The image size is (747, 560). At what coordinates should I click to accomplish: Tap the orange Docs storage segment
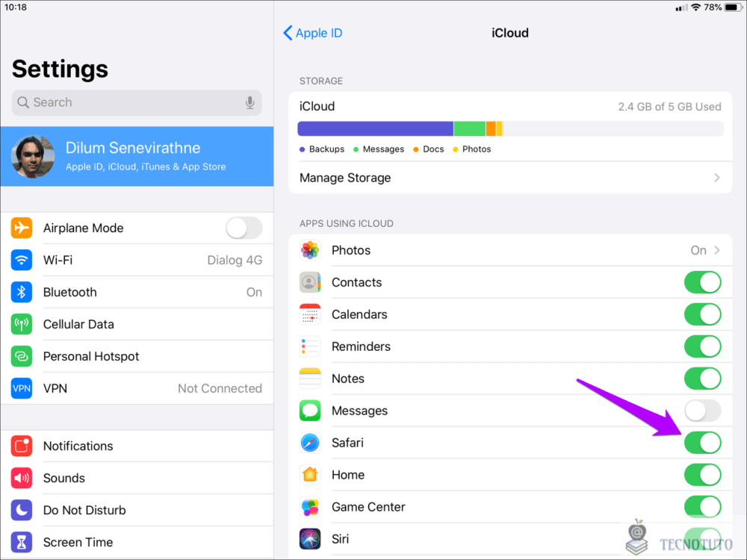[491, 128]
